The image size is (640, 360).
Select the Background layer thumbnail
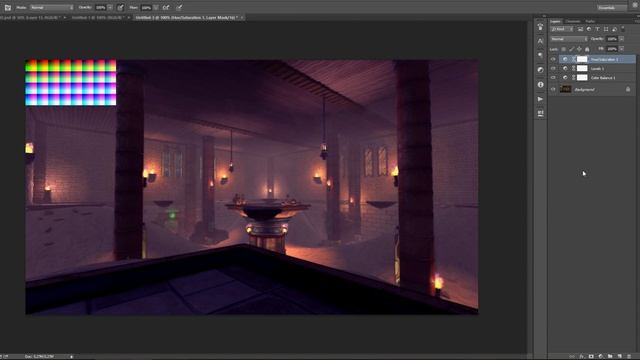565,89
